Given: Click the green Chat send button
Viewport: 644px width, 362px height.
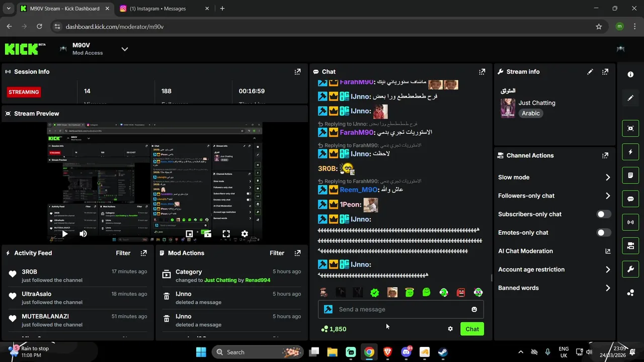Looking at the screenshot, I should click(472, 329).
